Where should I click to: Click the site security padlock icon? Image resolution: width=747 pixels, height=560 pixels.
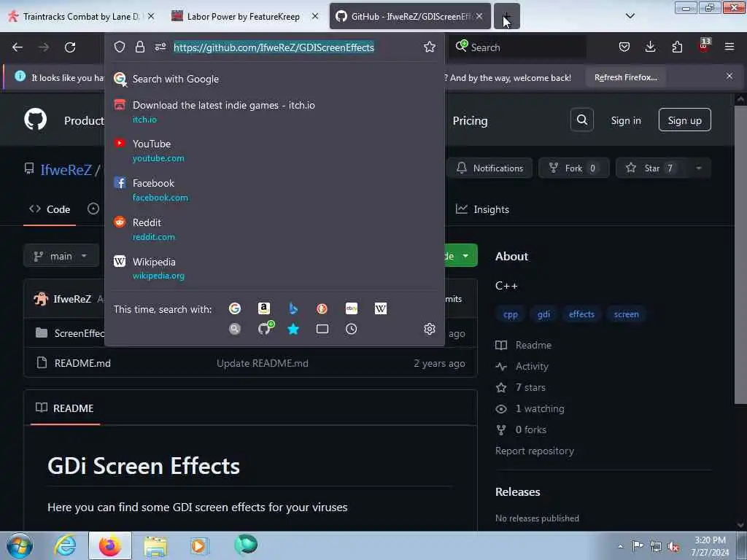(139, 47)
